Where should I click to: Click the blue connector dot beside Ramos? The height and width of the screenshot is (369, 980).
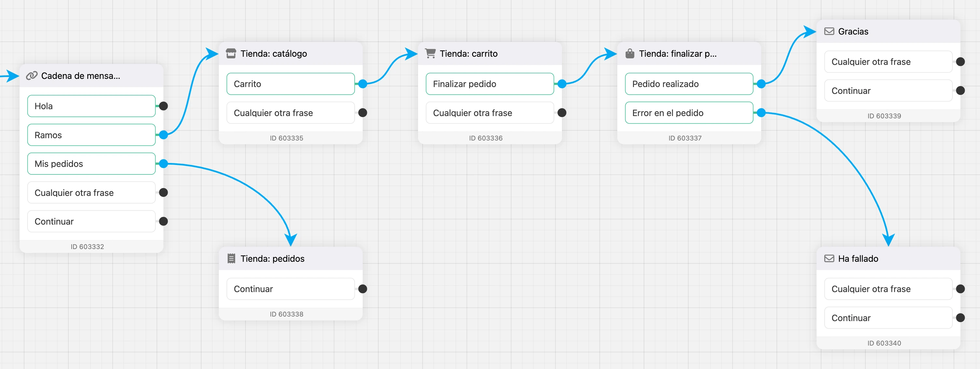tap(163, 135)
